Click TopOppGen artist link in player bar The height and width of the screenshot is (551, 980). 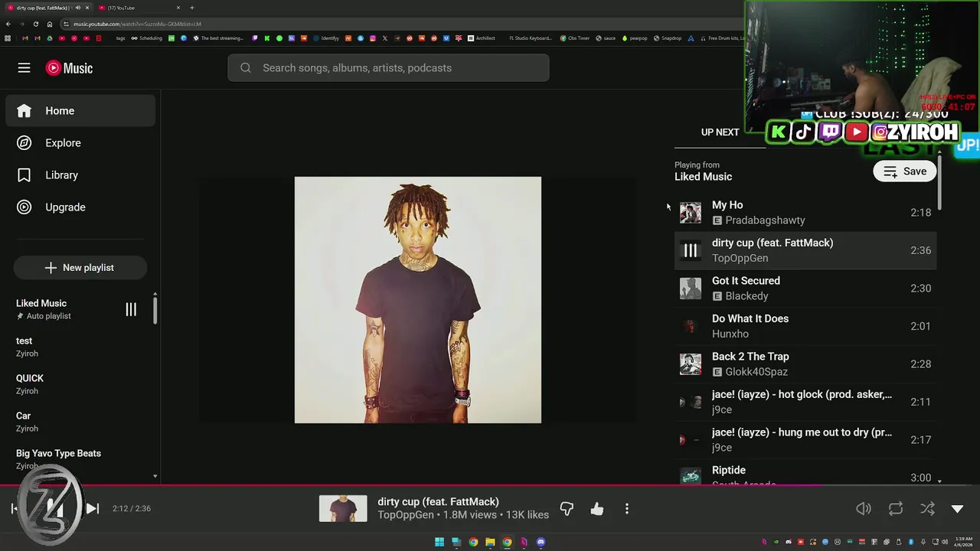pos(406,515)
